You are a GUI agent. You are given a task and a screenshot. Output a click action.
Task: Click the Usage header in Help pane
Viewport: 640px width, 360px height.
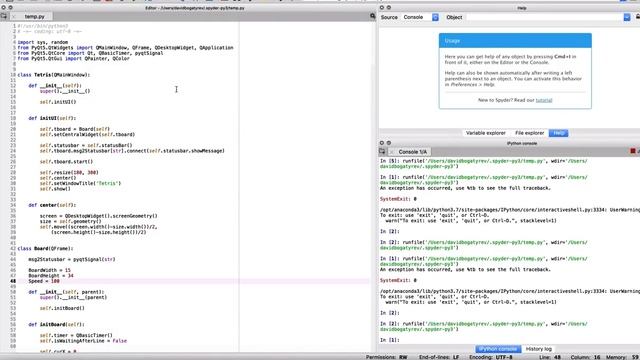515,41
